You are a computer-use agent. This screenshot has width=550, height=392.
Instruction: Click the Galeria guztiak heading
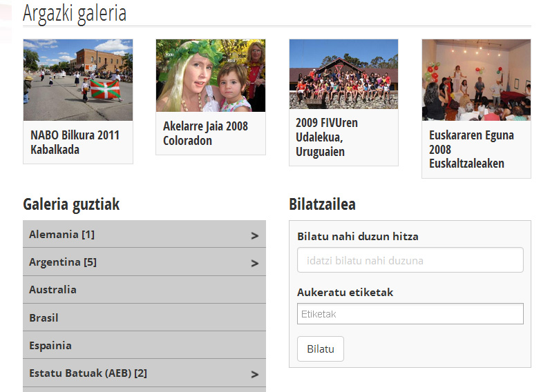(71, 204)
